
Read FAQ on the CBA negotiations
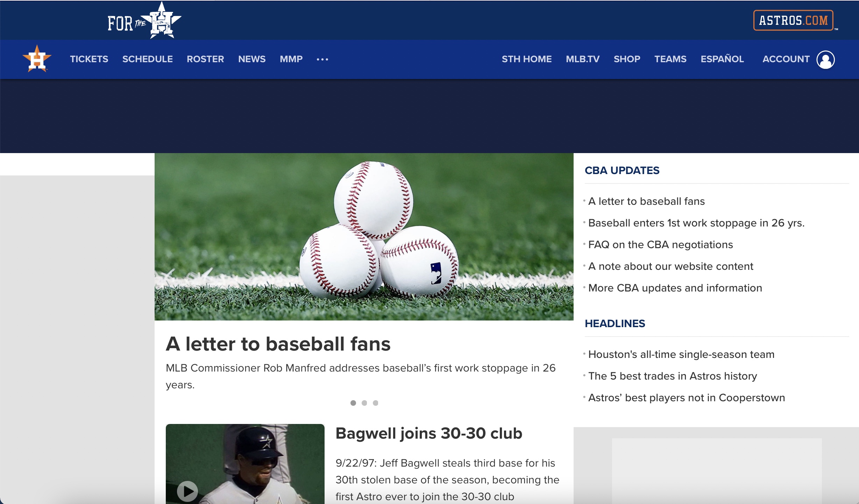click(660, 245)
